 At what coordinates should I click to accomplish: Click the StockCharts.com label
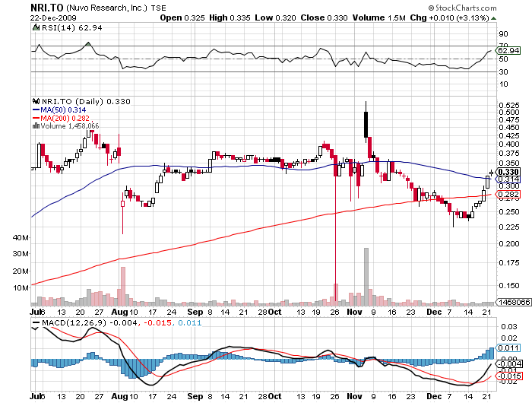(462, 8)
